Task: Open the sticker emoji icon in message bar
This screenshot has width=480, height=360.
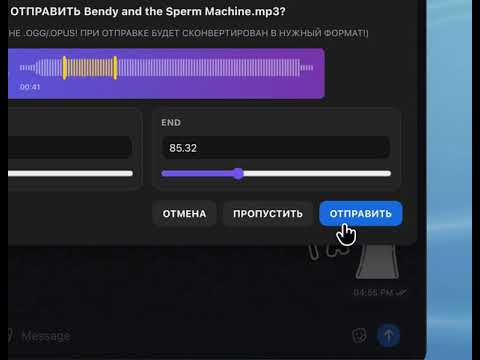Action: click(359, 335)
